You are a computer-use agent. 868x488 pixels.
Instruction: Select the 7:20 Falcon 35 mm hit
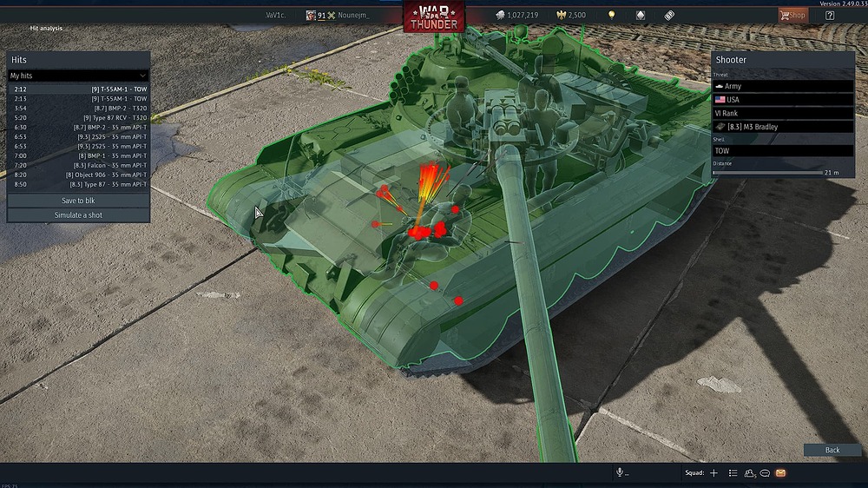tap(78, 165)
